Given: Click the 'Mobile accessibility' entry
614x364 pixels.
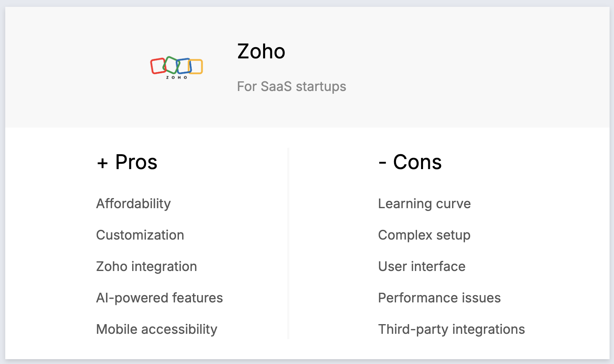Looking at the screenshot, I should [156, 329].
